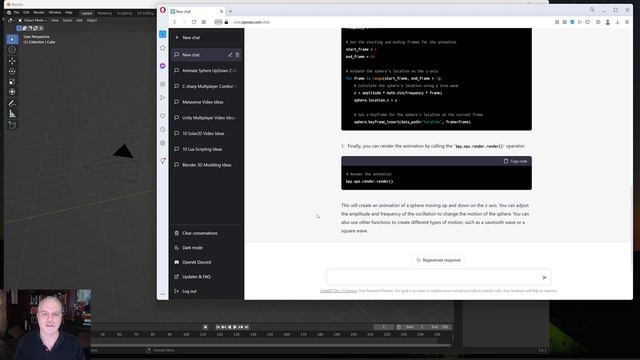This screenshot has height=360, width=640.
Task: Open history clock icon in Opera sidebar
Action: pyautogui.click(x=162, y=129)
